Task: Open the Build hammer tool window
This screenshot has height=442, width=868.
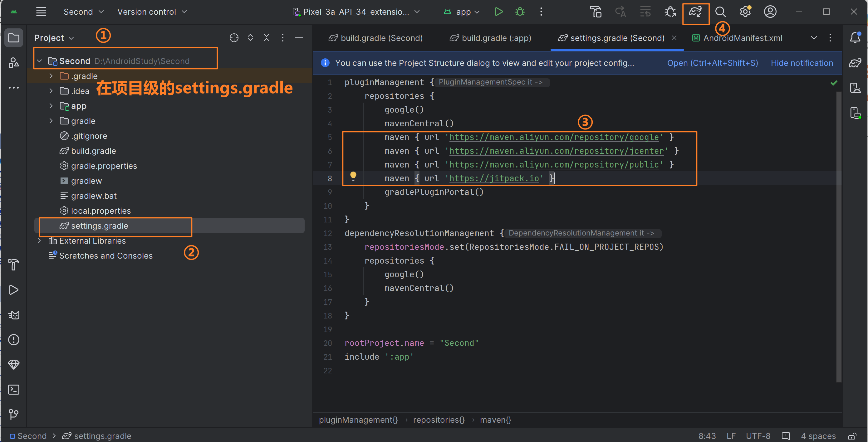Action: click(x=13, y=265)
